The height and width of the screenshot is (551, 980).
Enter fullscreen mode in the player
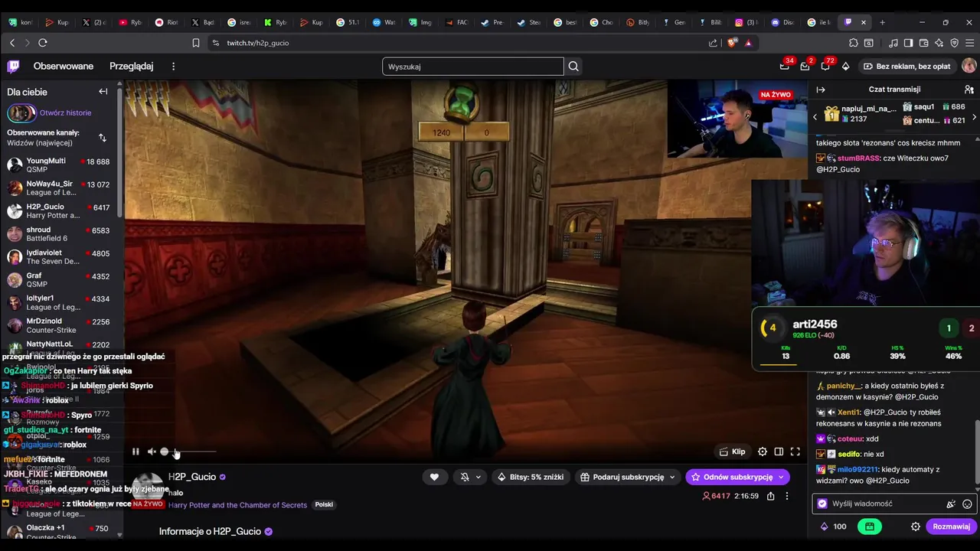click(795, 452)
